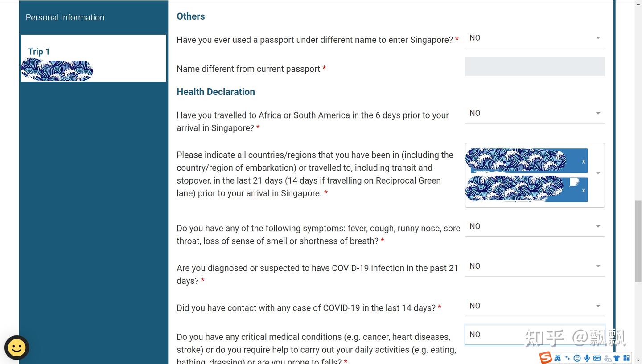Select the Personal Information sidebar item

65,17
